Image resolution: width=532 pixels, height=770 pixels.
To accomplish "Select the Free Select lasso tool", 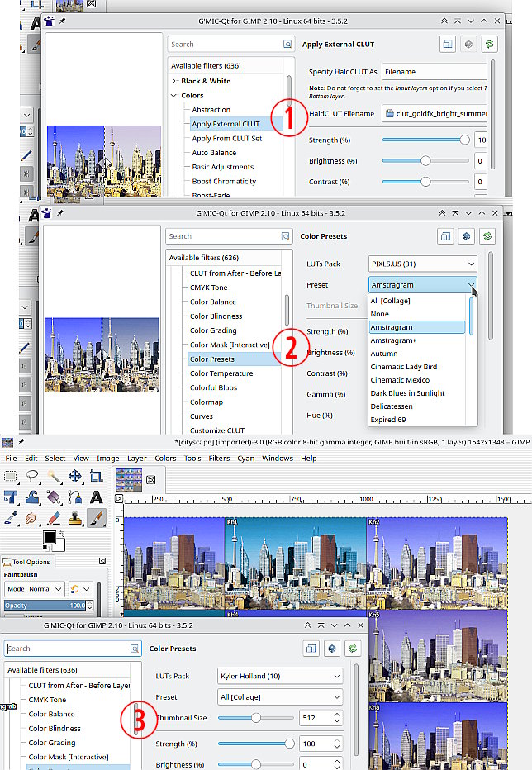I will point(32,476).
